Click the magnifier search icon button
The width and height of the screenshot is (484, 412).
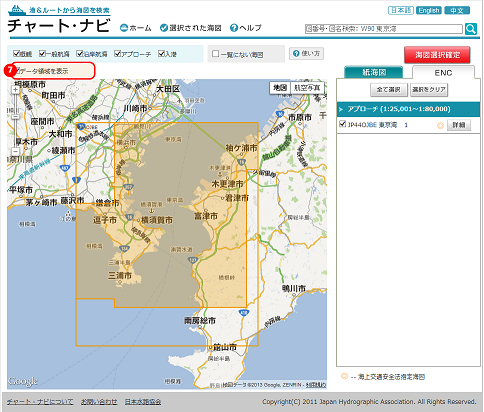click(471, 29)
